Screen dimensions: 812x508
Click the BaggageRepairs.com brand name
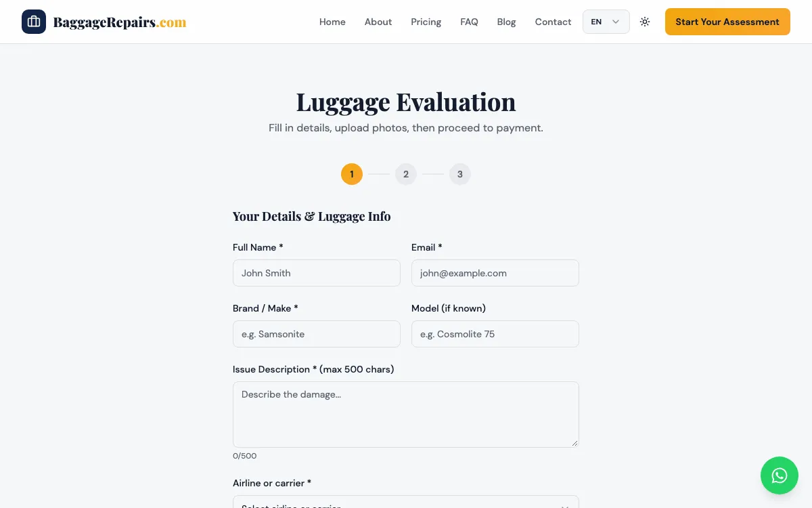120,22
